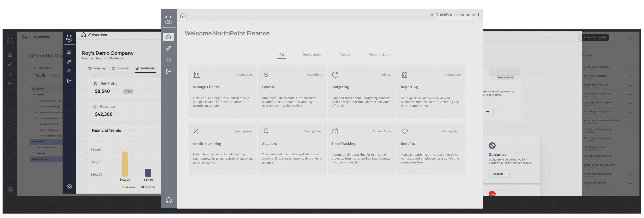Click the Budgeting pie chart icon

click(x=335, y=75)
